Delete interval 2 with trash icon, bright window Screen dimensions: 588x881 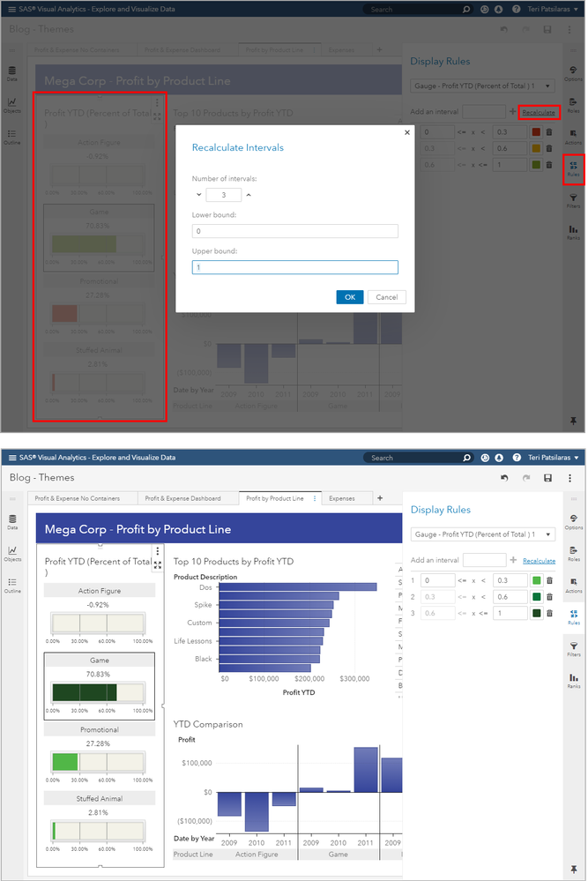pyautogui.click(x=550, y=597)
